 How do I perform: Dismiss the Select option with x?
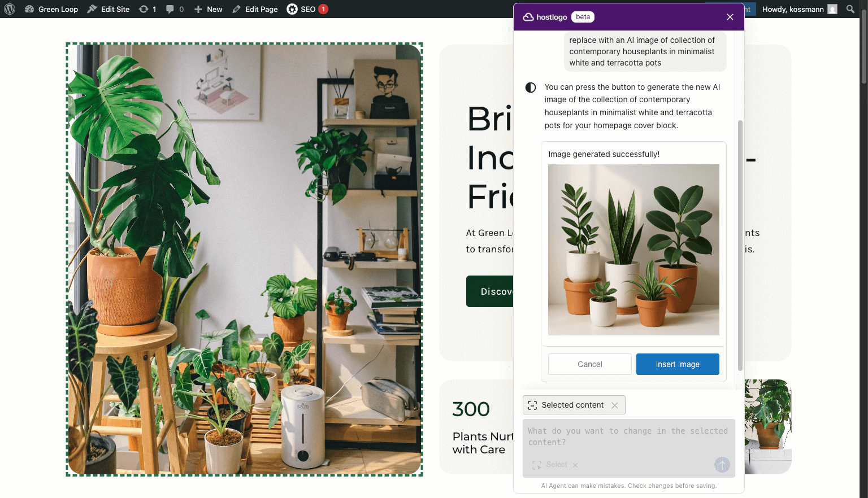pyautogui.click(x=575, y=465)
